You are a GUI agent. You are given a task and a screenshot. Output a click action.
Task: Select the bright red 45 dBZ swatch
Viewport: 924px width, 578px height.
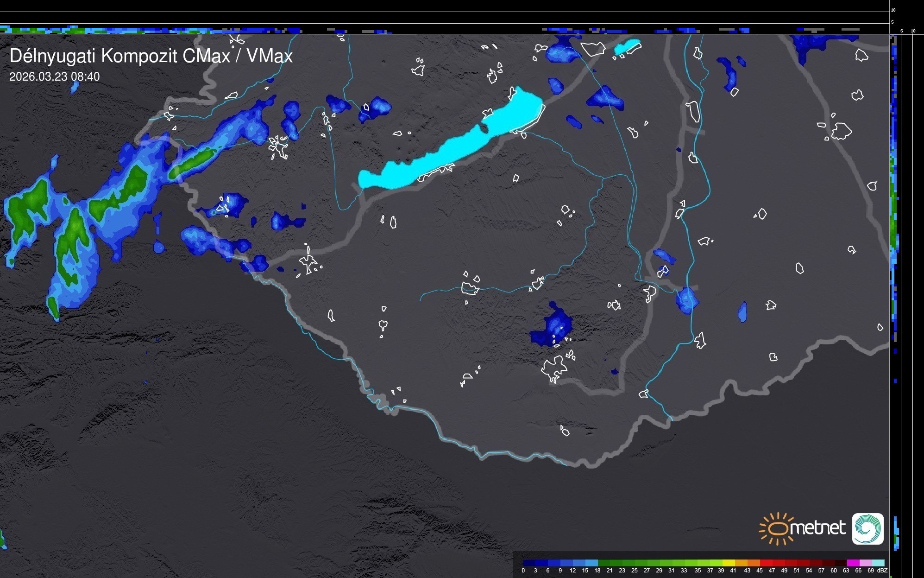pyautogui.click(x=767, y=563)
